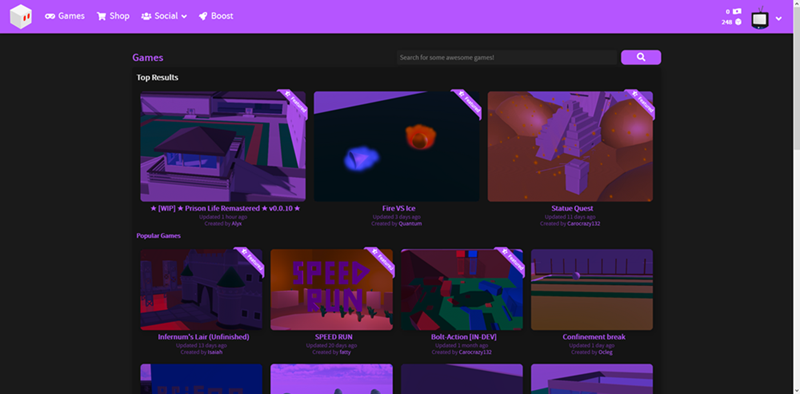This screenshot has height=394, width=800.
Task: Open Infernum's Lair game thumbnail
Action: pos(202,289)
